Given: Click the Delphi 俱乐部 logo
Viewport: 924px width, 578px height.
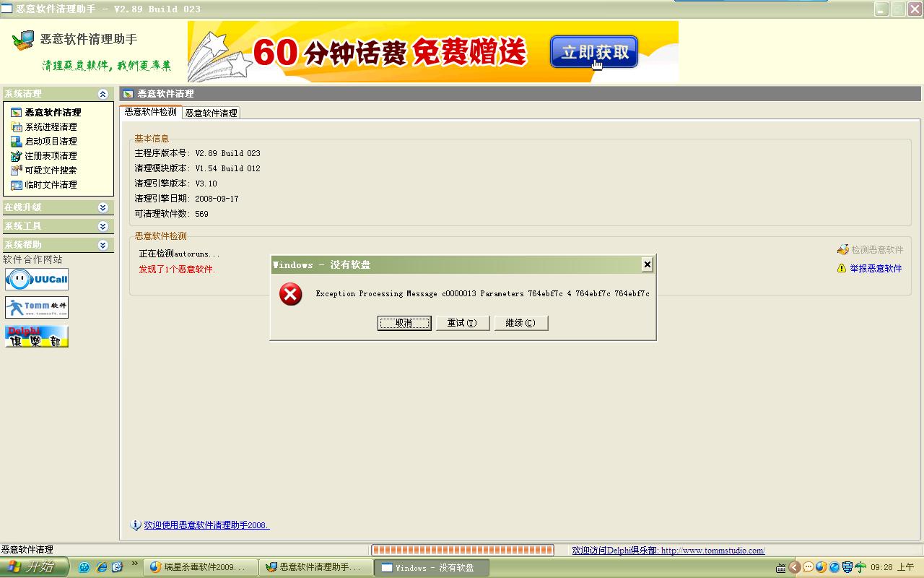Looking at the screenshot, I should pos(37,336).
